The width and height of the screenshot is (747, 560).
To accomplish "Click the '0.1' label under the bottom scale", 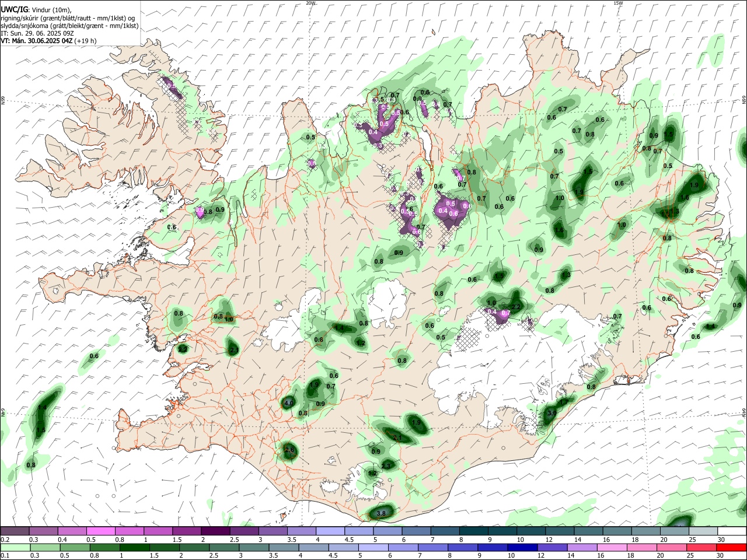I will point(5,556).
